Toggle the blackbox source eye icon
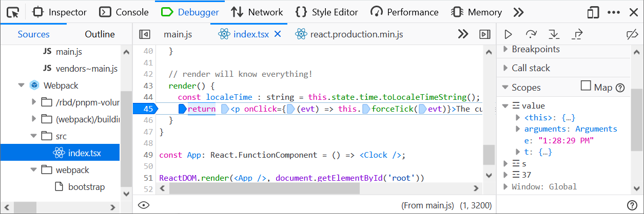The width and height of the screenshot is (644, 214). coord(144,205)
